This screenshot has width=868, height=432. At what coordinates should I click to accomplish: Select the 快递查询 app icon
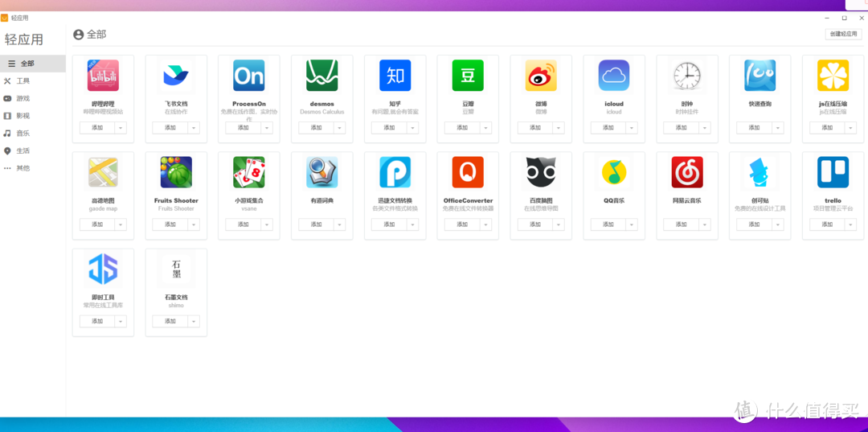[760, 76]
